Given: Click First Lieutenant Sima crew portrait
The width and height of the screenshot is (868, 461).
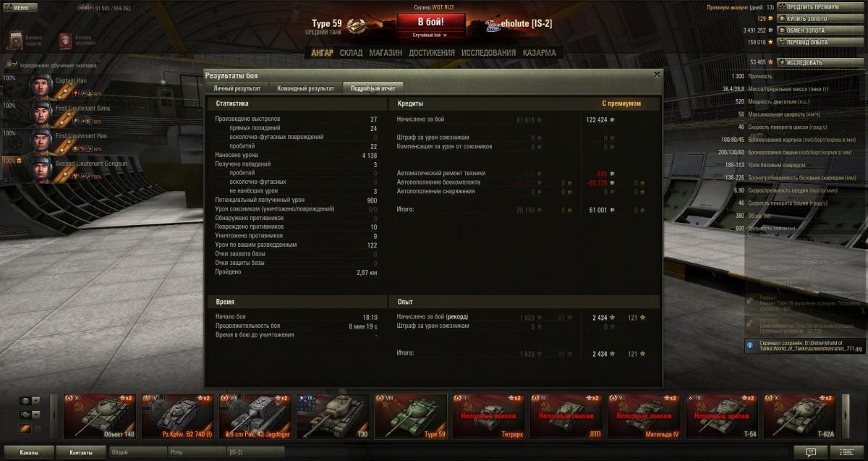Looking at the screenshot, I should (x=41, y=113).
